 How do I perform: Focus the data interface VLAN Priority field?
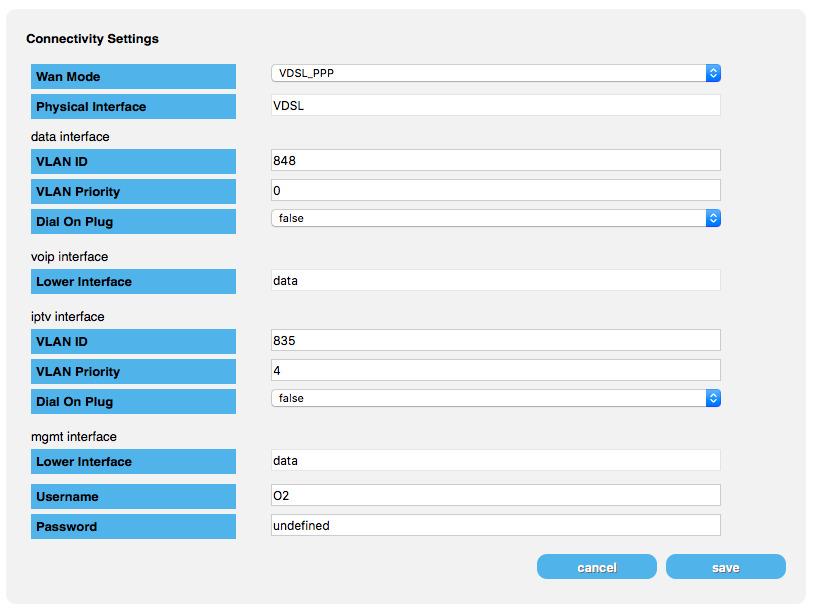click(495, 190)
